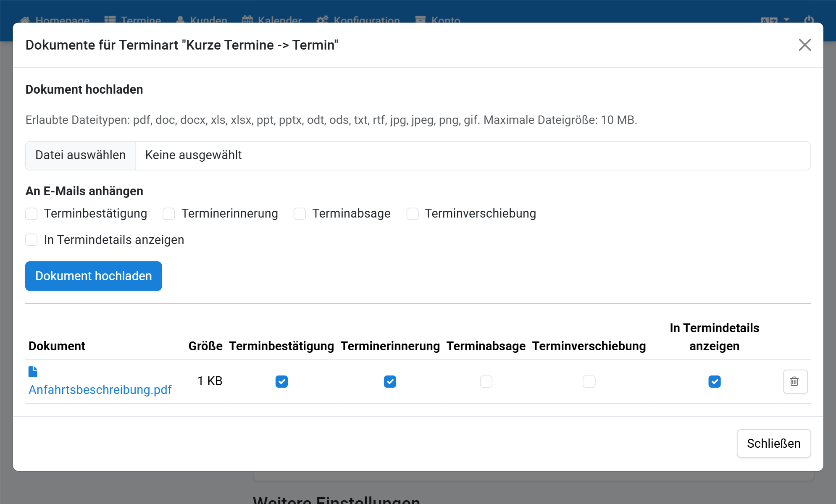Click the Datei auswählen file chooser button
The width and height of the screenshot is (836, 504).
point(81,155)
